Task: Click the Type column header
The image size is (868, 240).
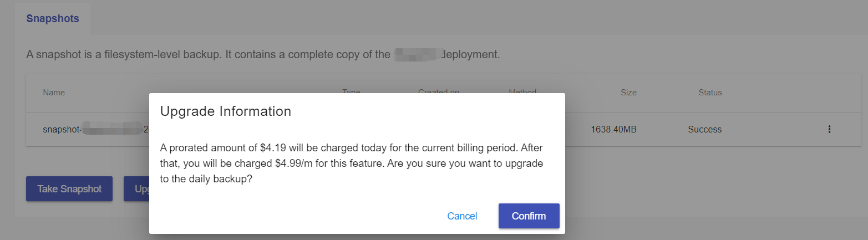Action: coord(352,90)
